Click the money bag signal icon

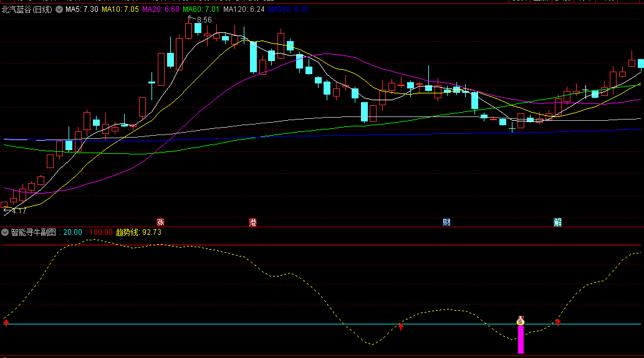(x=521, y=321)
